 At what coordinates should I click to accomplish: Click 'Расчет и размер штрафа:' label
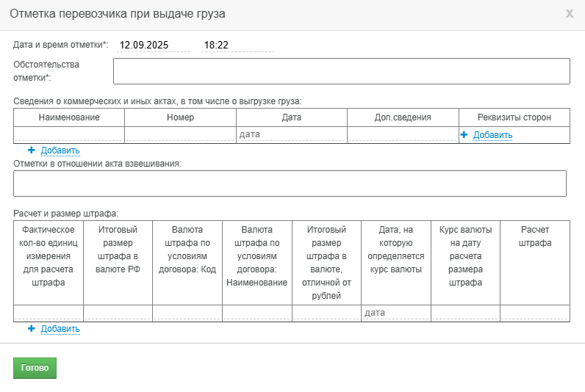click(65, 214)
